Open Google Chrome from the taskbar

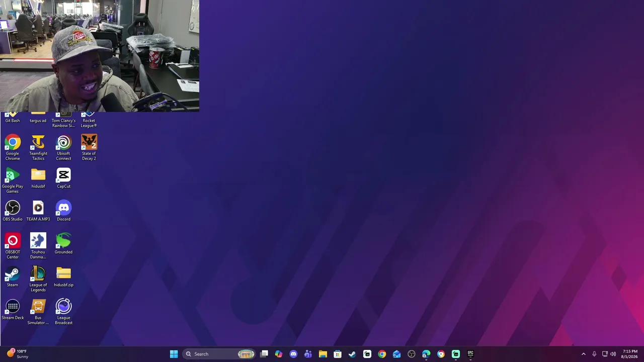382,354
